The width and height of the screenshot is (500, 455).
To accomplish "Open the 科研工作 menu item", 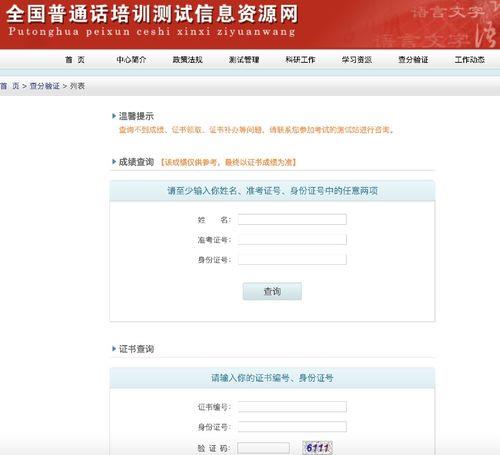I will click(x=300, y=60).
